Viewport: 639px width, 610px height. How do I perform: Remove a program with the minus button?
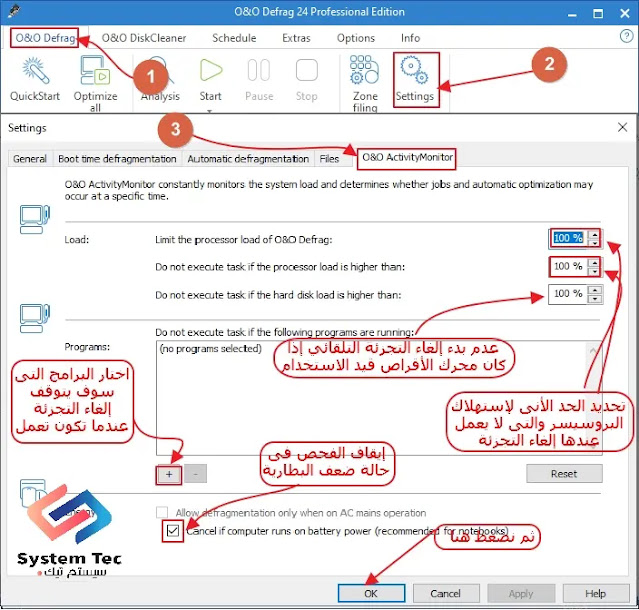pyautogui.click(x=196, y=474)
